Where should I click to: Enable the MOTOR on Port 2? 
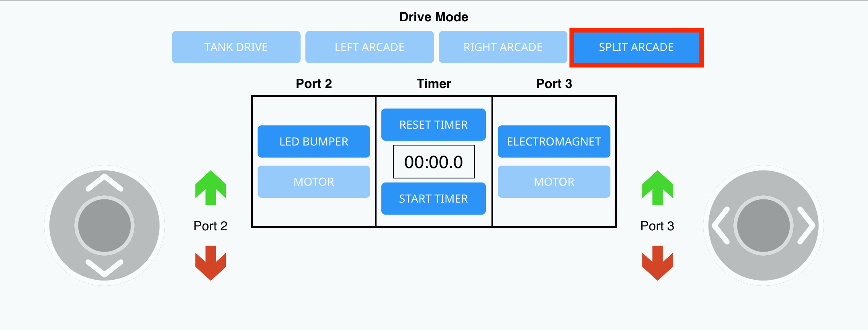click(314, 181)
